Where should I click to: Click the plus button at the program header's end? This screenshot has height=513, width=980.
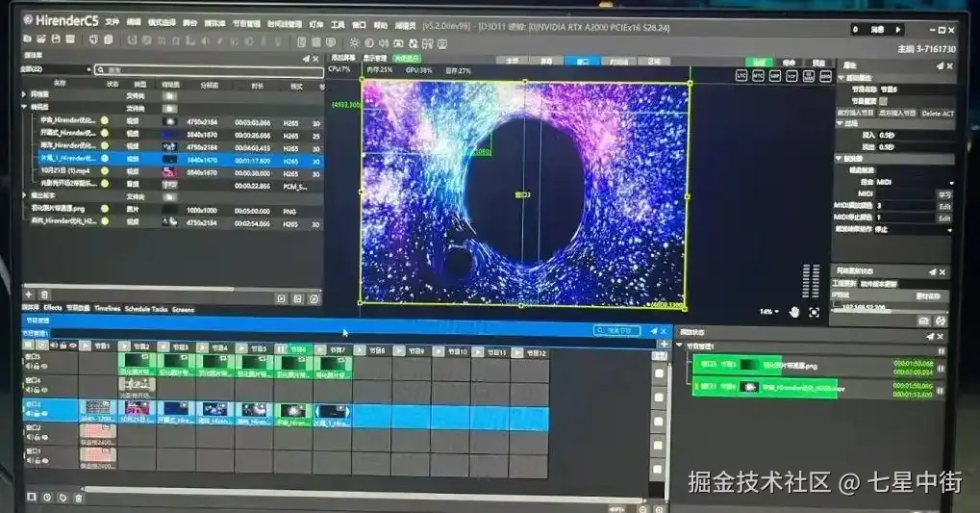tap(664, 344)
